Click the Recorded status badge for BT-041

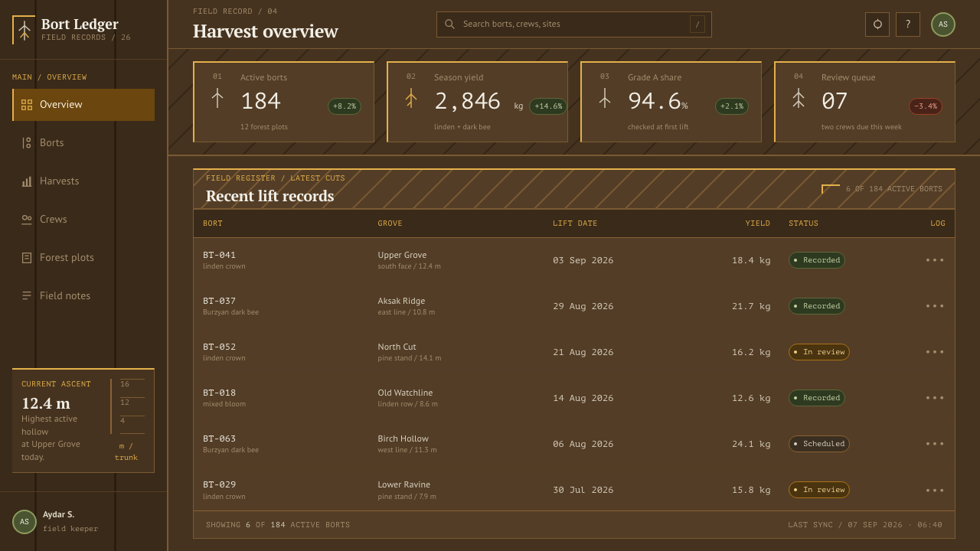[x=817, y=260]
